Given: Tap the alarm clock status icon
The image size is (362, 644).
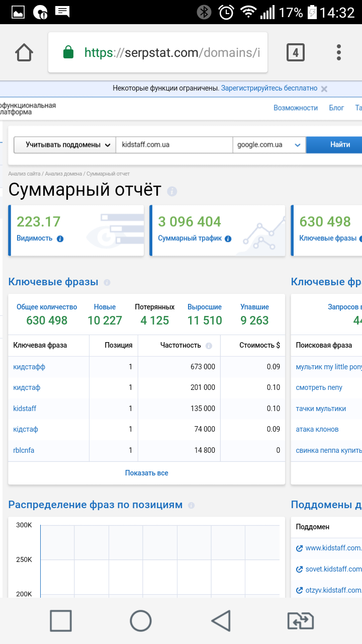Looking at the screenshot, I should click(226, 12).
